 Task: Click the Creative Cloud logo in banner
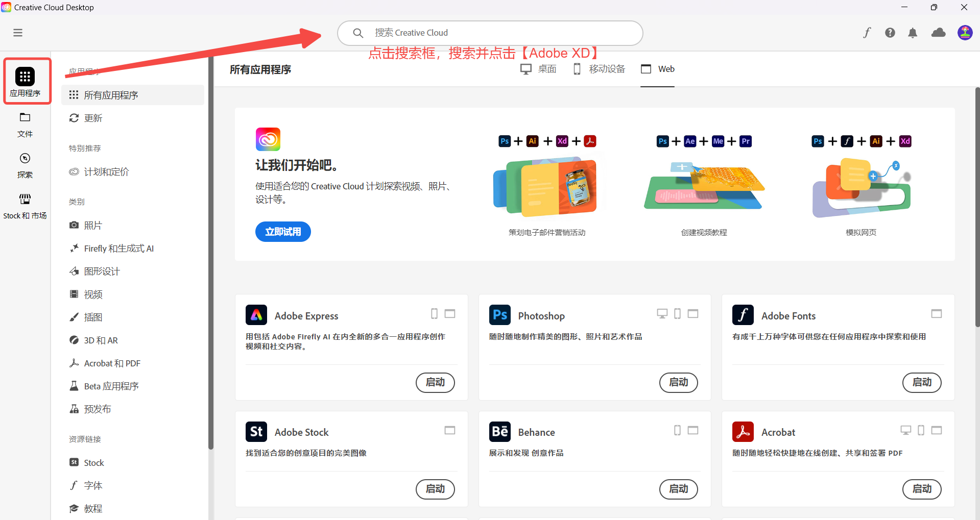click(268, 139)
